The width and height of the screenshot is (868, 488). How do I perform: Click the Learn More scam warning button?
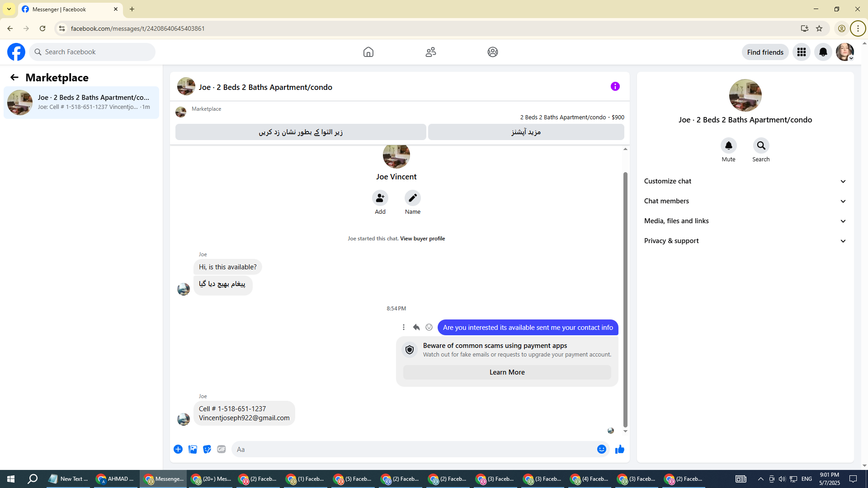point(507,372)
